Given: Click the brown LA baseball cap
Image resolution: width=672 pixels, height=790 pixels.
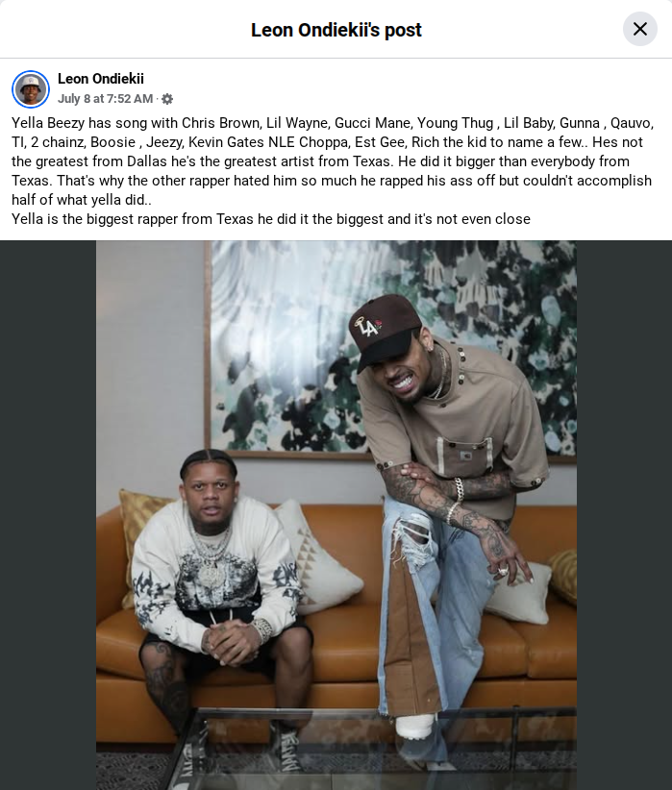Looking at the screenshot, I should 385,330.
